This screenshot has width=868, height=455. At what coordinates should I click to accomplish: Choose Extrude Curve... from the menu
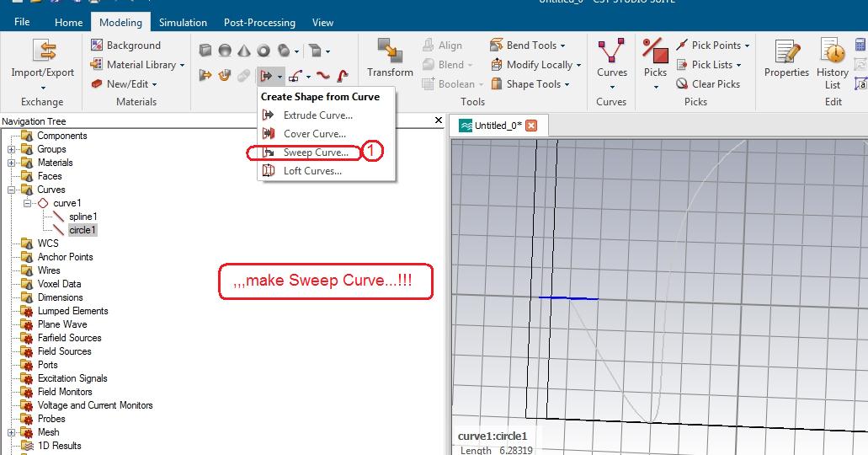tap(327, 115)
